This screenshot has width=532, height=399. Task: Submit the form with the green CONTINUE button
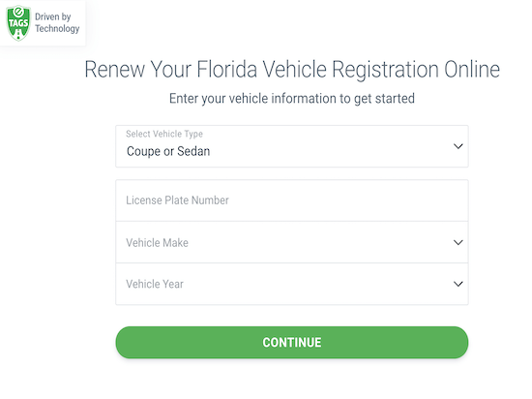(x=292, y=342)
